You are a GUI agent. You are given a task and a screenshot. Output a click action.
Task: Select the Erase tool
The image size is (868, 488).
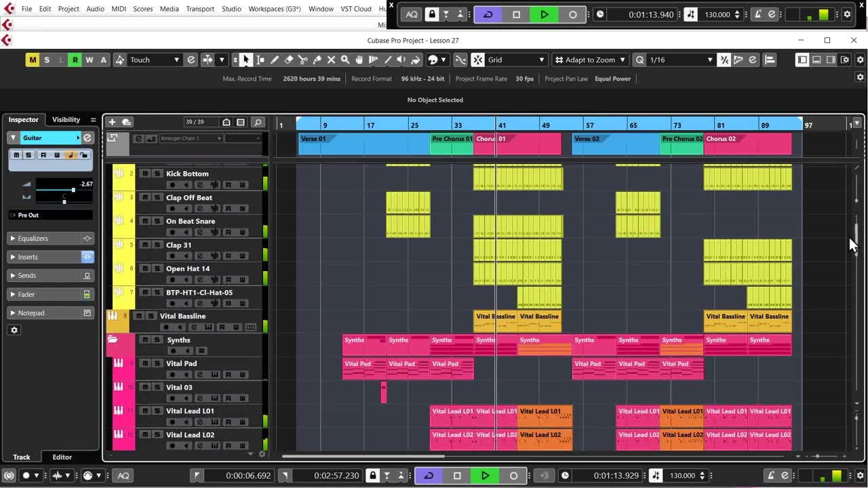click(x=289, y=60)
